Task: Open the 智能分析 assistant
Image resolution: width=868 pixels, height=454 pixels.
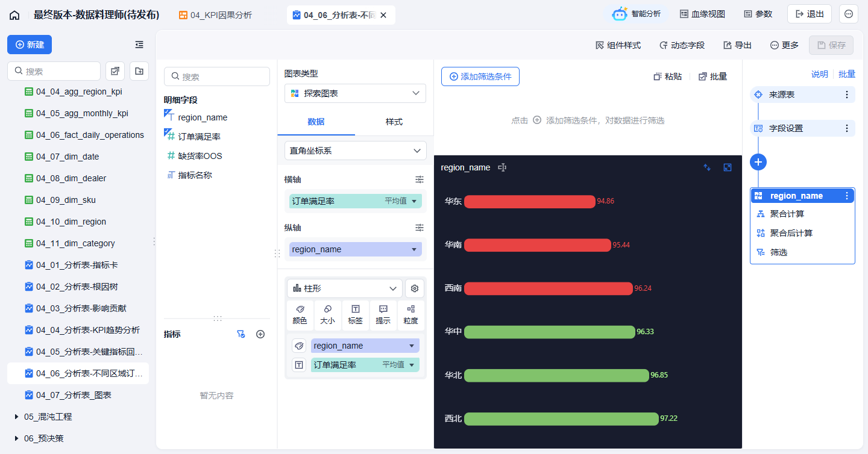Action: [x=637, y=14]
